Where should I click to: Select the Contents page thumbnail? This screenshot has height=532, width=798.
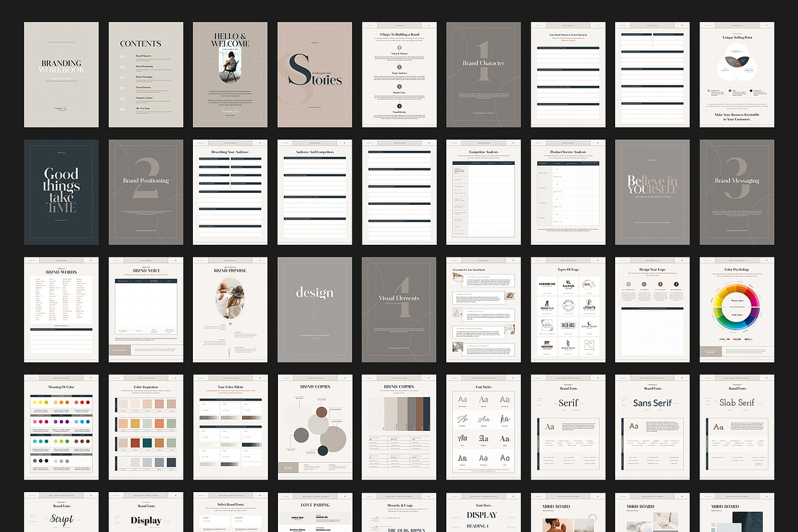(x=146, y=74)
